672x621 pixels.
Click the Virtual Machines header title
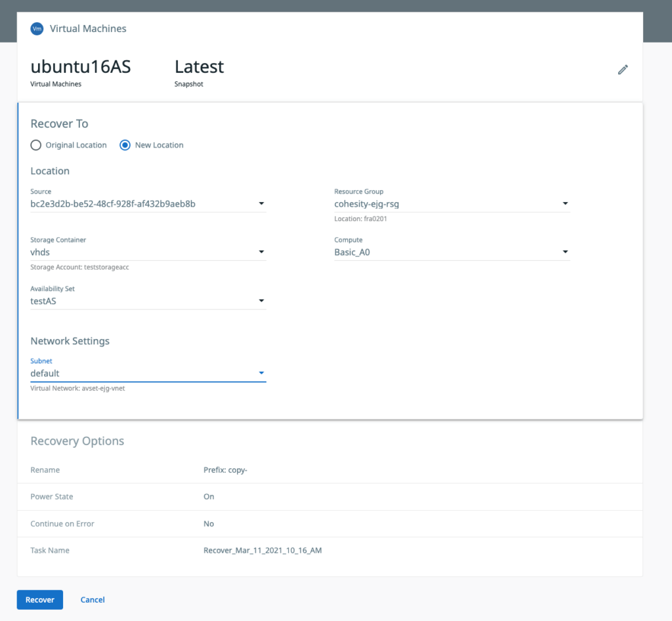[88, 29]
